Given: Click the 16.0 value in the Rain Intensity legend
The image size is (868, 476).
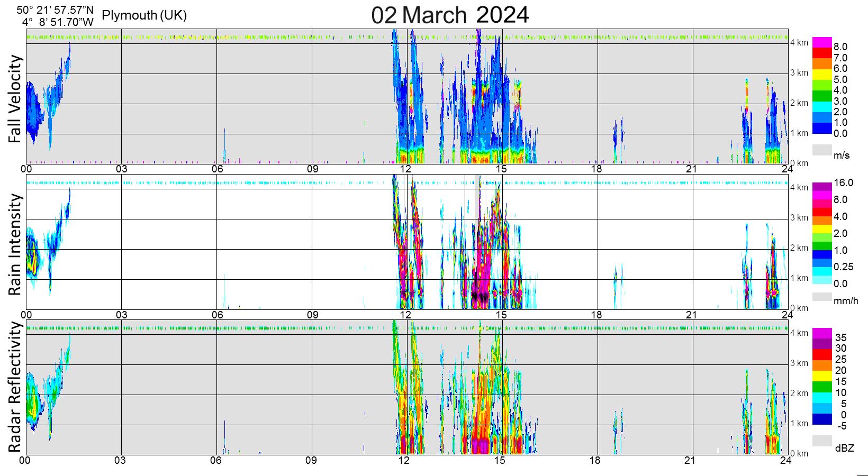Looking at the screenshot, I should pyautogui.click(x=844, y=182).
